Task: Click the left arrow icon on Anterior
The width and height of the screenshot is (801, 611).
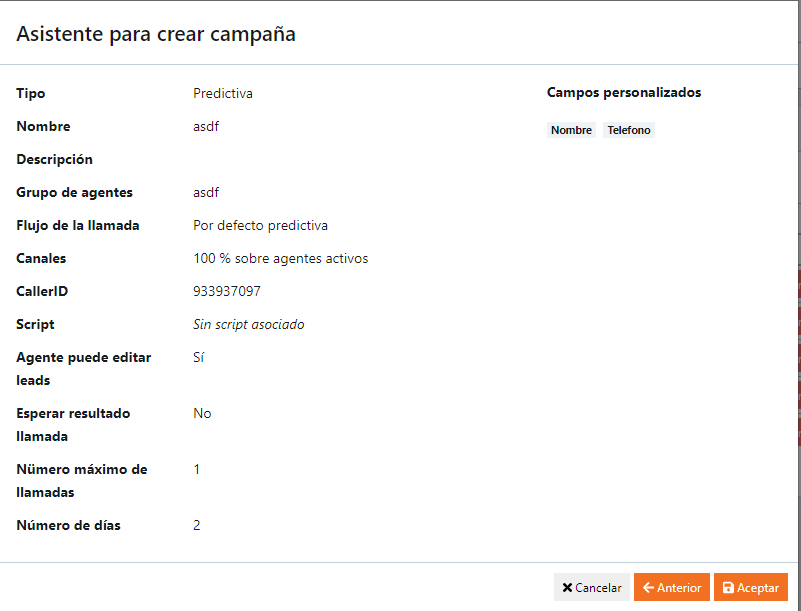Action: click(x=648, y=588)
